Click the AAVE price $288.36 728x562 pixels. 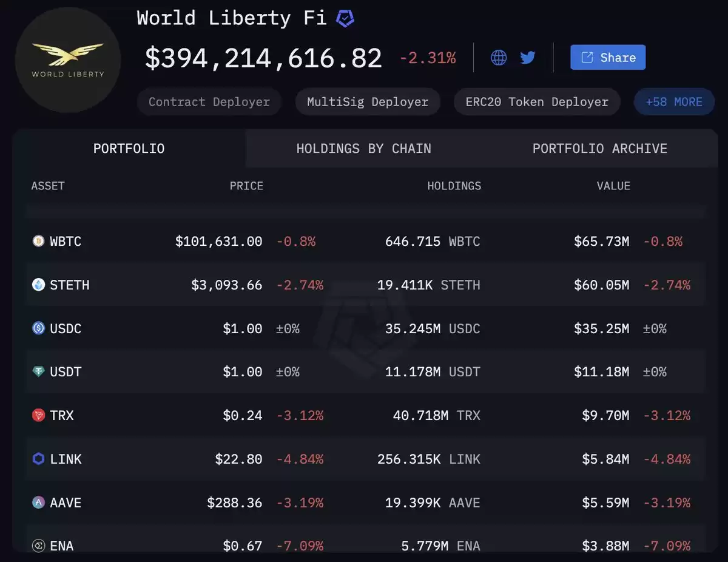coord(235,503)
